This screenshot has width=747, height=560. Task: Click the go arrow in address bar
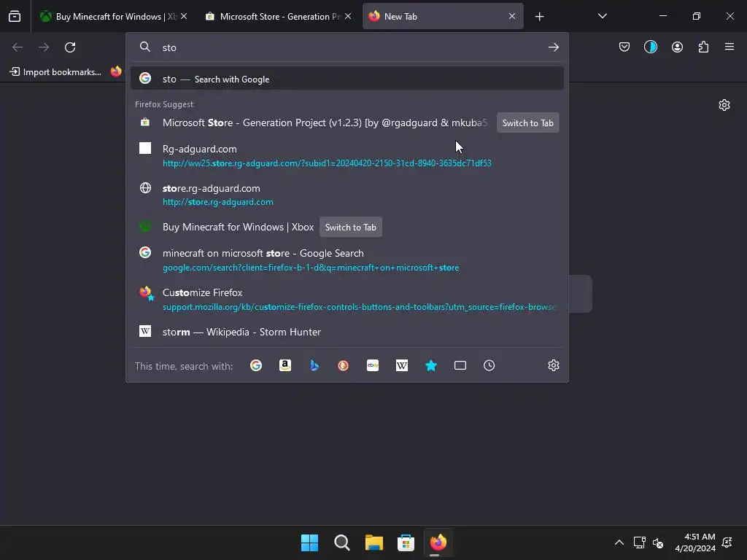point(553,47)
